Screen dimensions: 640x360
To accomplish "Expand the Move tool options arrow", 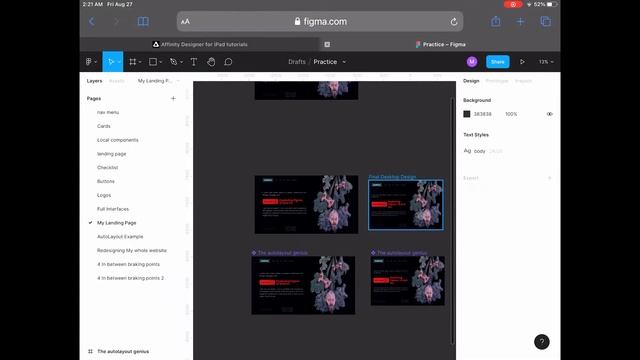I will click(119, 62).
